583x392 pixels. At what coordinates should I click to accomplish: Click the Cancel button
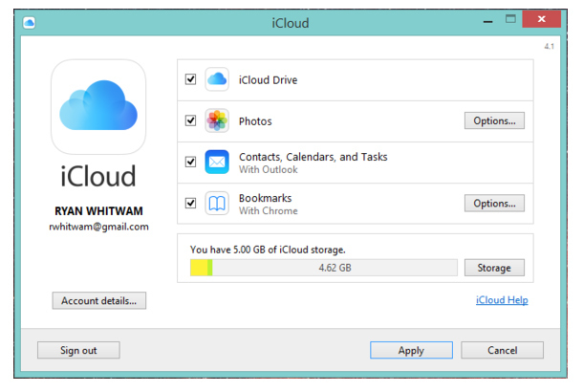[x=502, y=350]
